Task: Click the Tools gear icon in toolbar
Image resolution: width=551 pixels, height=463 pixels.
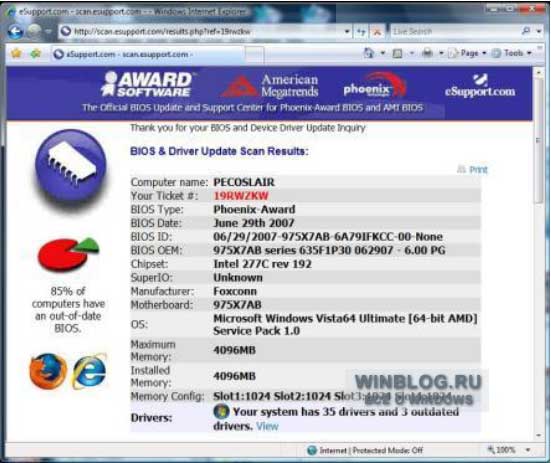Action: click(x=496, y=53)
